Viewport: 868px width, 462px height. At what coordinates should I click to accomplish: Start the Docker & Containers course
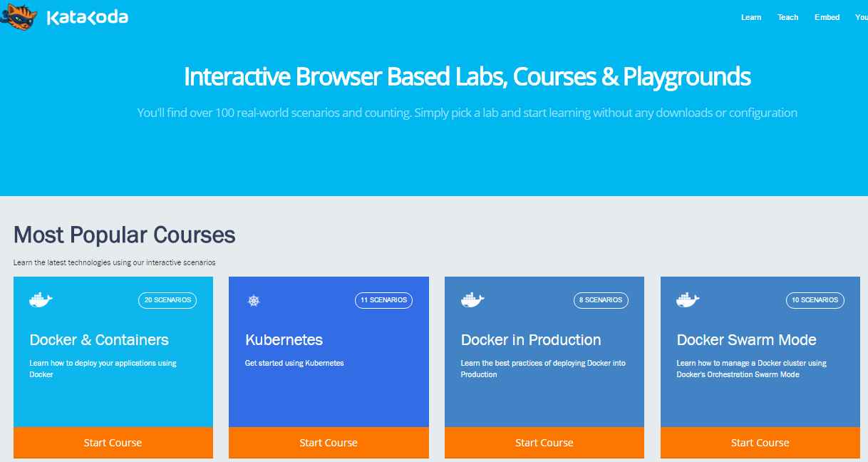113,443
